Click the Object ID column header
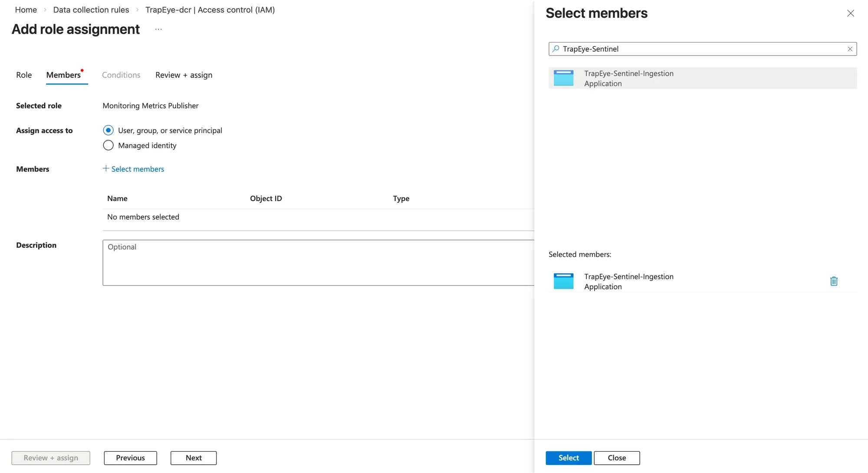 click(x=266, y=198)
